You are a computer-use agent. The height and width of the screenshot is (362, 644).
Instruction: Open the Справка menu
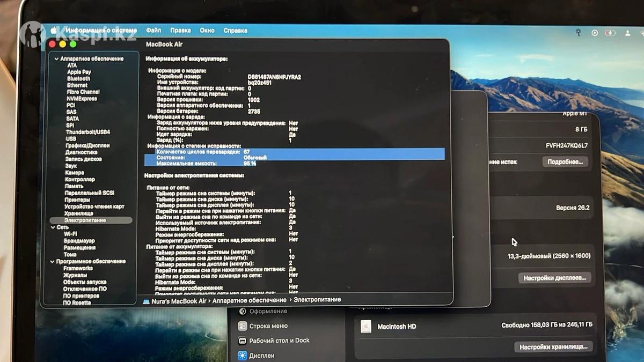click(x=235, y=31)
